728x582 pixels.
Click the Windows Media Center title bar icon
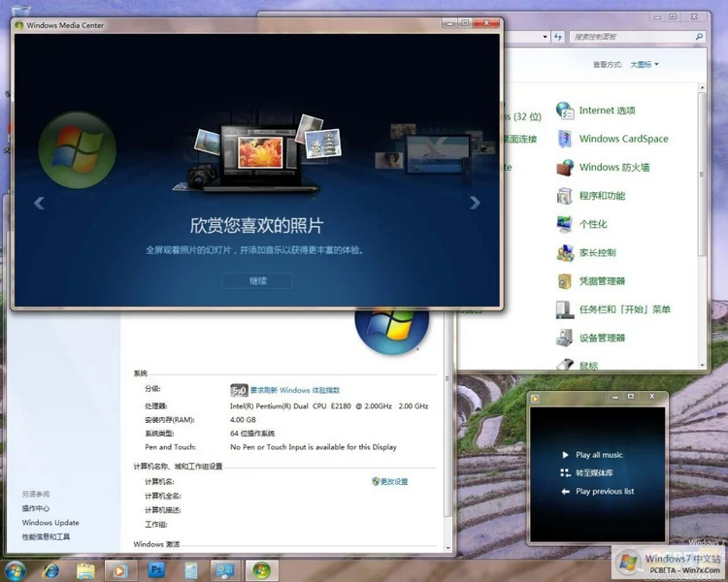pos(19,25)
